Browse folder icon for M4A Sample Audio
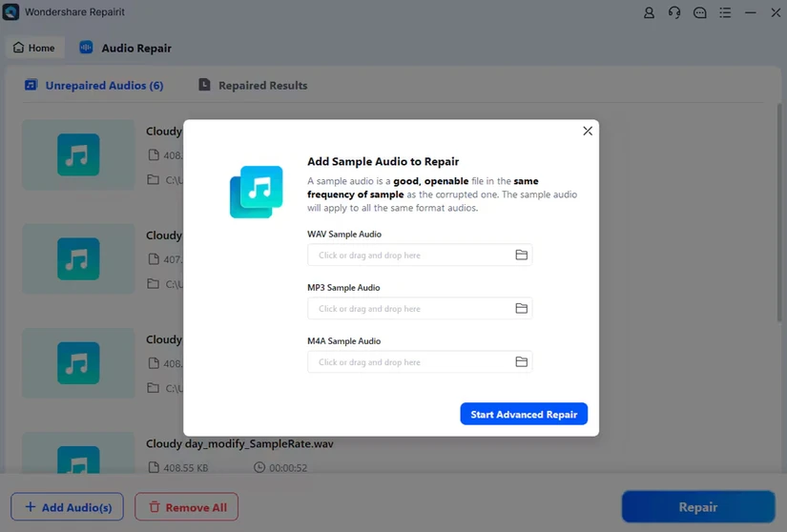Viewport: 787px width, 532px height. pos(521,362)
